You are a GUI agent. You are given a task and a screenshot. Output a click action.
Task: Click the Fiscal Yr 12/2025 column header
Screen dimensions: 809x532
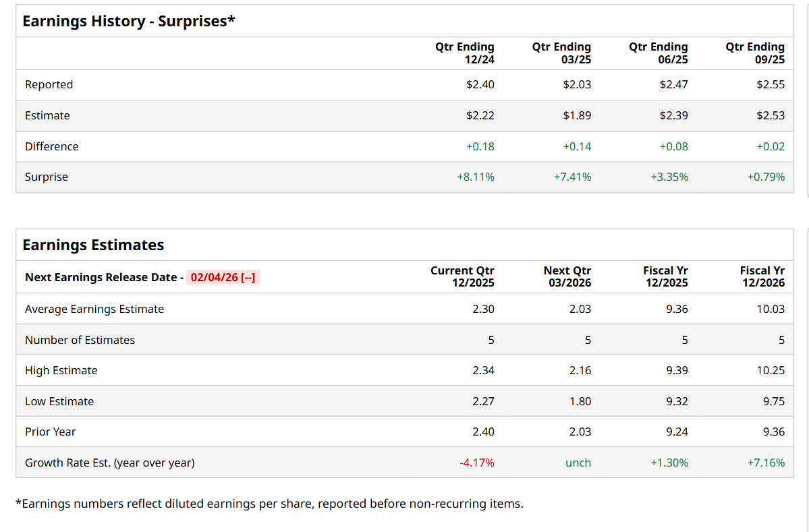(665, 276)
